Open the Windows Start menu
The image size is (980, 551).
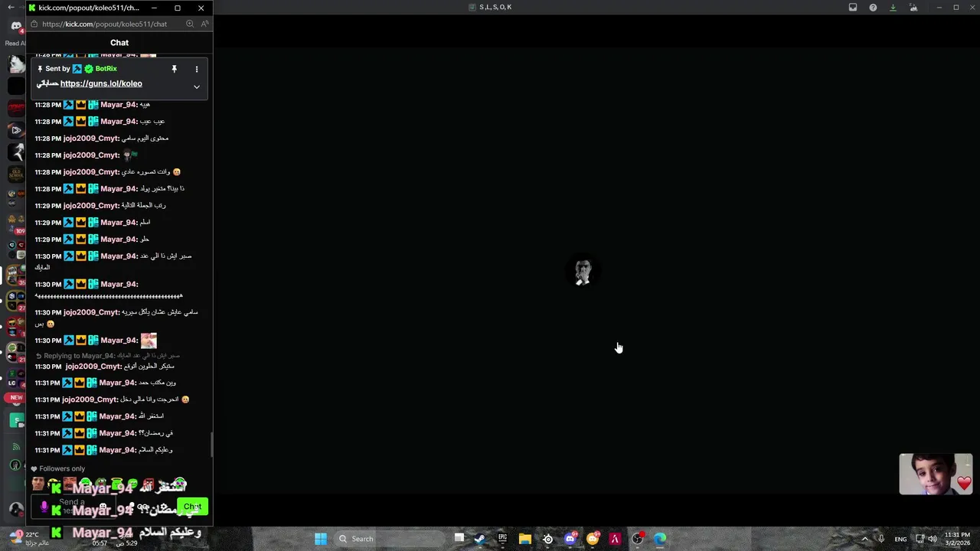pyautogui.click(x=321, y=539)
